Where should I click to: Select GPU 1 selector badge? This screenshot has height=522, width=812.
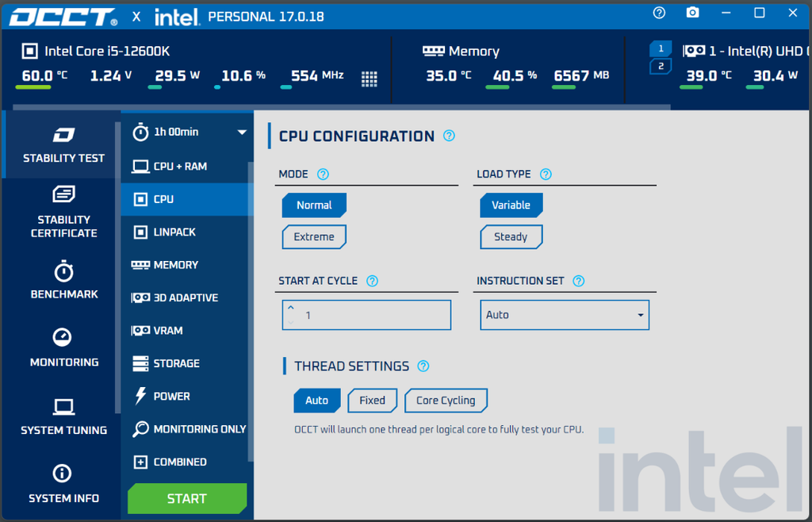661,48
